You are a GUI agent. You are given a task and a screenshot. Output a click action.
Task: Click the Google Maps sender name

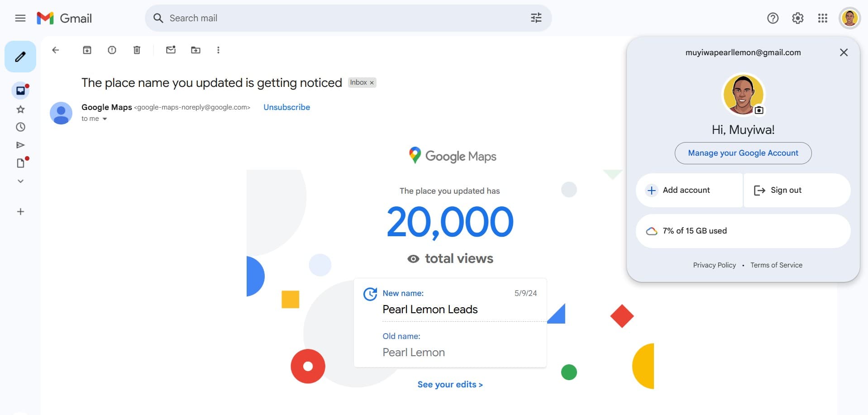pyautogui.click(x=107, y=107)
